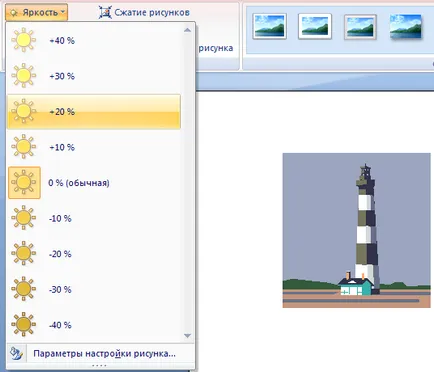The height and width of the screenshot is (372, 434).
Task: Select -20 % brightness option
Action: [x=94, y=254]
